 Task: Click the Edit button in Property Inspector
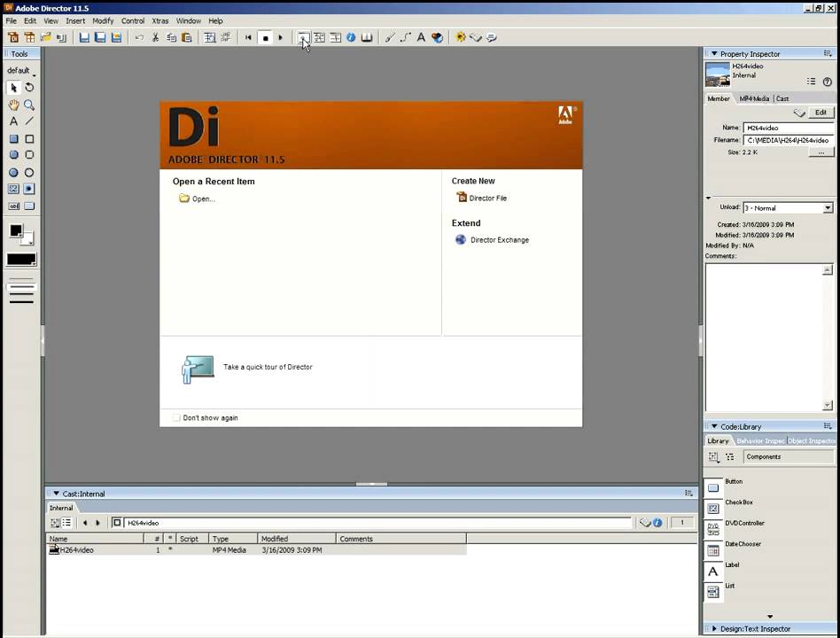[821, 113]
